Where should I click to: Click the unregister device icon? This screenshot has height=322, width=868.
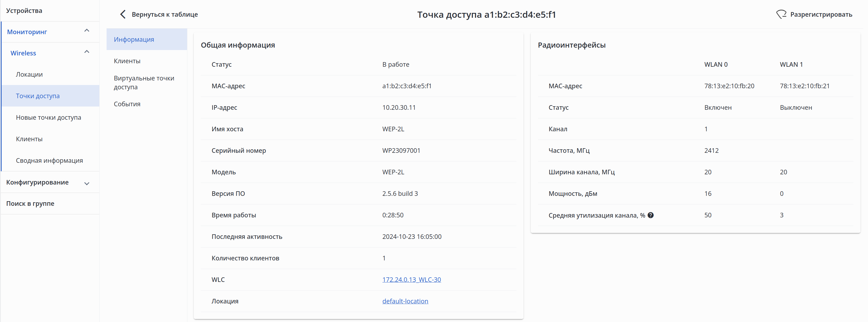tap(781, 15)
